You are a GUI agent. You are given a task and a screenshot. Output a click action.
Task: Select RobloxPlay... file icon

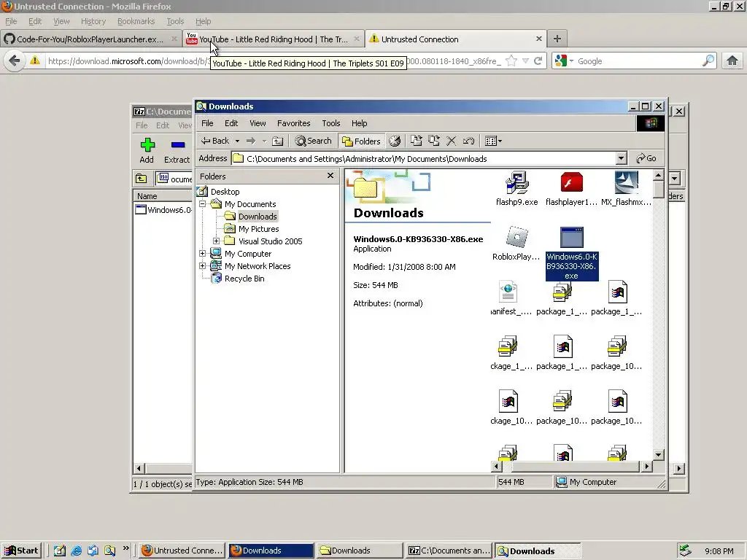[516, 244]
